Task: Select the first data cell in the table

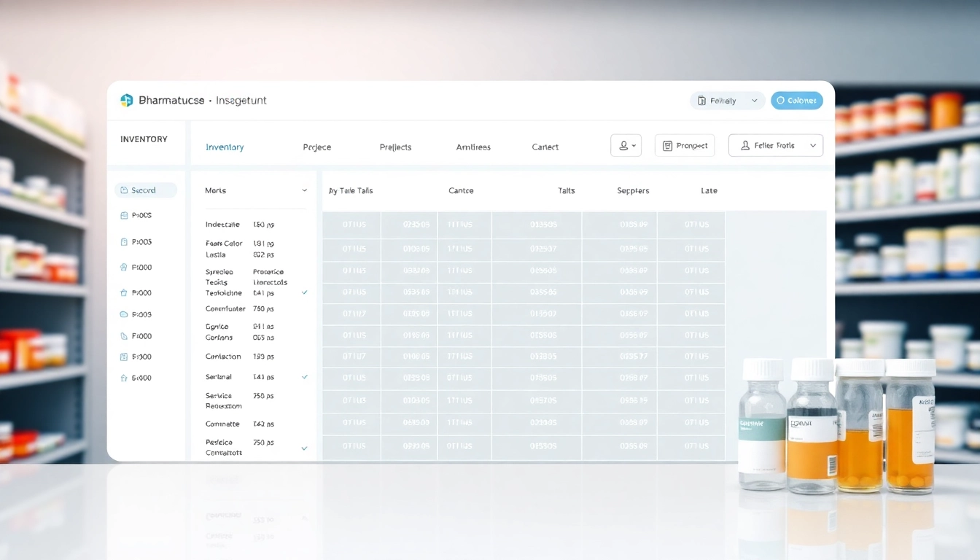Action: click(x=351, y=225)
